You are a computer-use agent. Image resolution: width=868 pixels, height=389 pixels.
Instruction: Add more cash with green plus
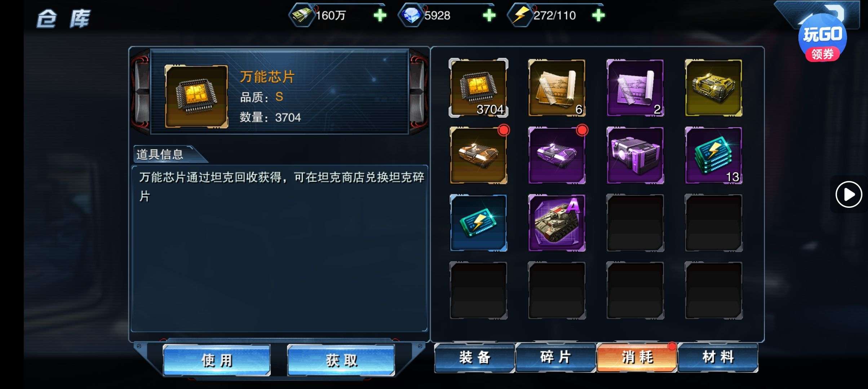(380, 15)
